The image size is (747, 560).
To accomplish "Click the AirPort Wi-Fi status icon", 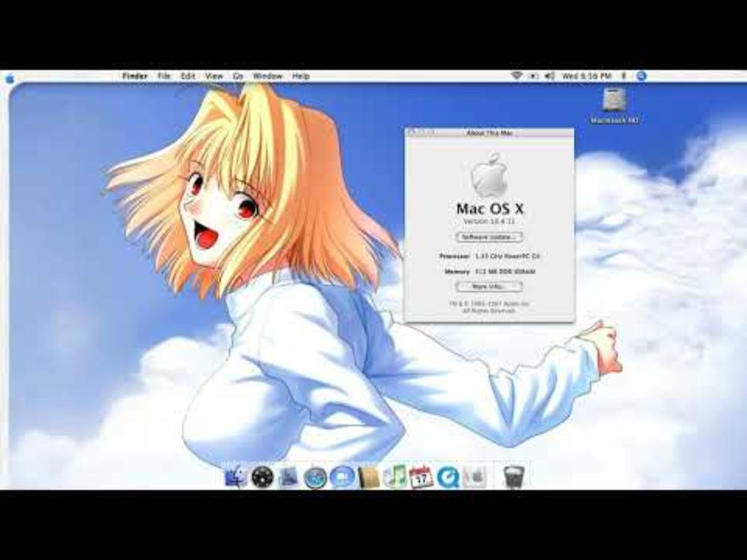I will point(516,75).
